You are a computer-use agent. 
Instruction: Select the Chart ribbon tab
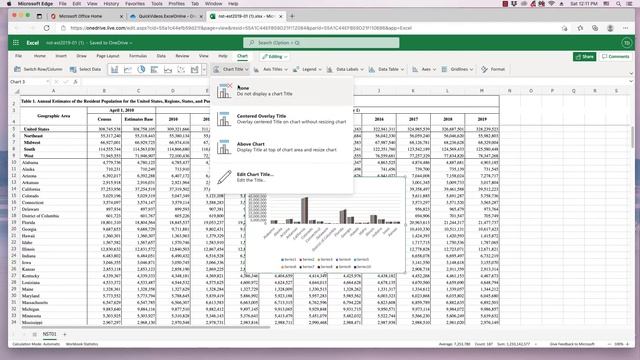tap(242, 56)
